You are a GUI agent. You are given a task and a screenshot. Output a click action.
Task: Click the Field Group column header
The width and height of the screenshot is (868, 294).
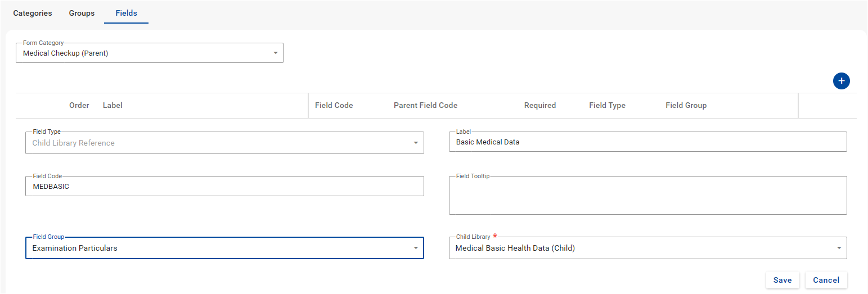(x=686, y=105)
